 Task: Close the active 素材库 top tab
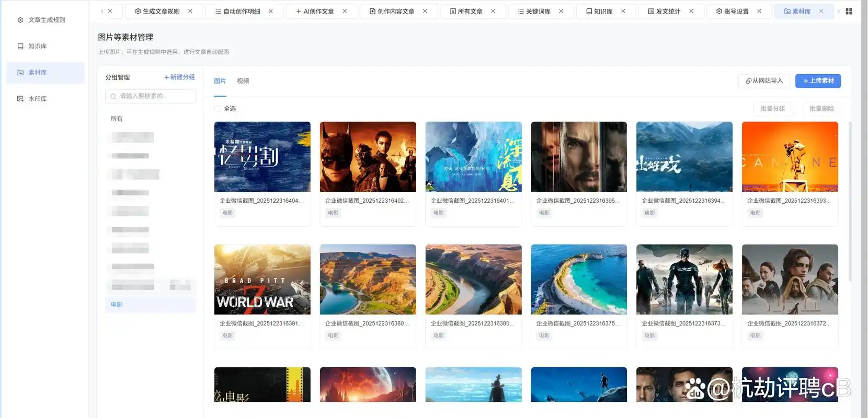point(821,11)
